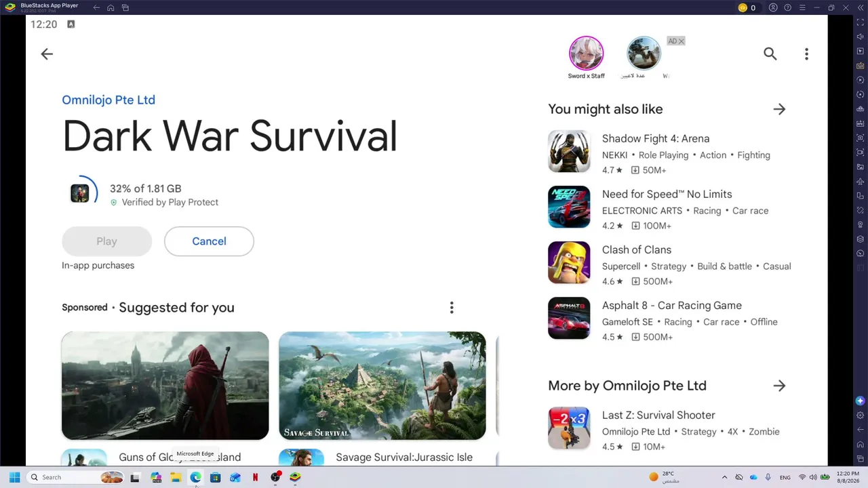Select Shadow Fight 4: Arena title text
The width and height of the screenshot is (868, 488).
pyautogui.click(x=656, y=139)
